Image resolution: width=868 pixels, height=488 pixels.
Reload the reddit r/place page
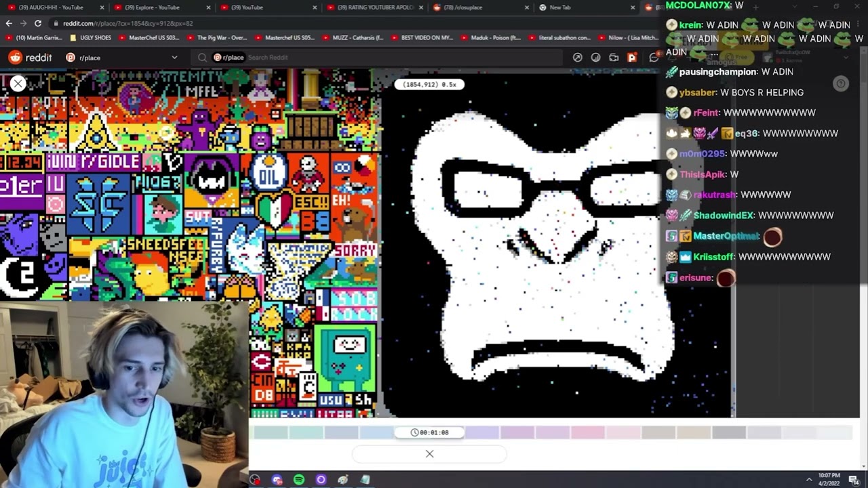coord(38,23)
